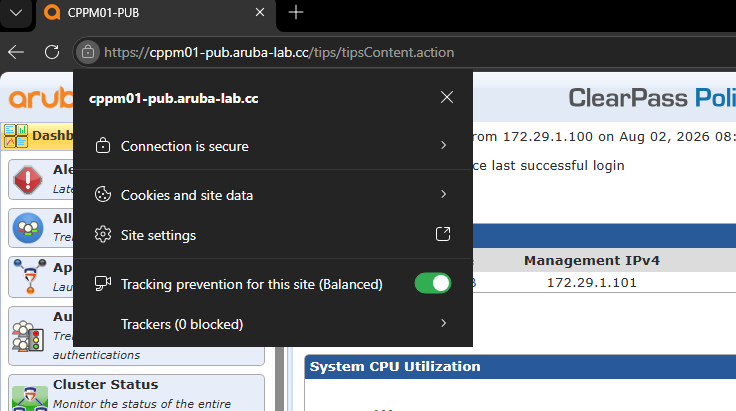Screen dimensions: 736x411
Task: Close the site information popup
Action: [x=447, y=97]
